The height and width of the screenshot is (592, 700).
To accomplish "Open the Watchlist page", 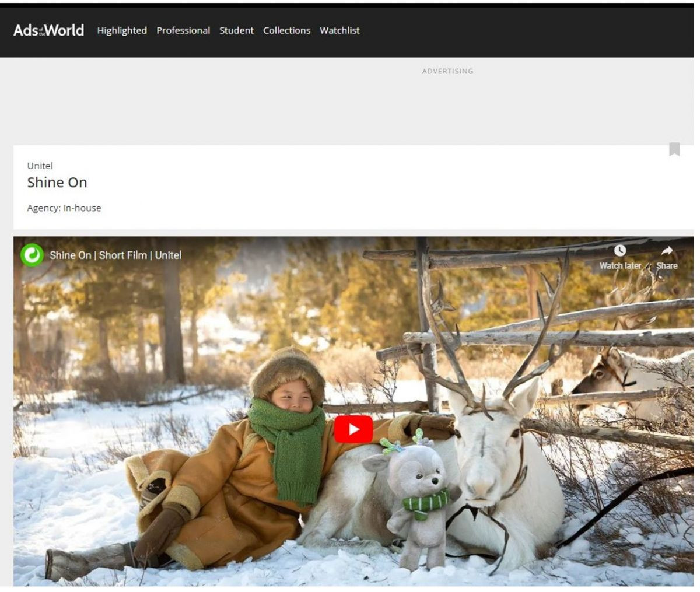I will (339, 30).
